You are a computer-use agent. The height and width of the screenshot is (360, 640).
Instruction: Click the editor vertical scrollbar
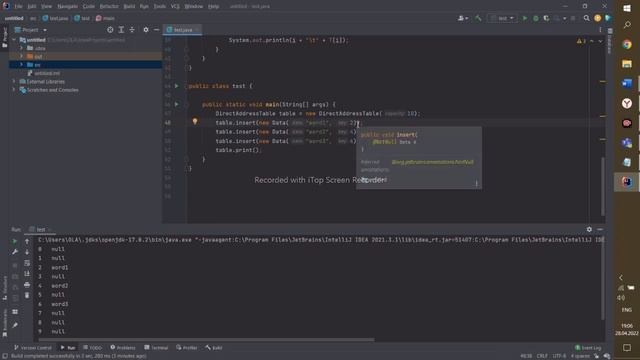click(603, 186)
